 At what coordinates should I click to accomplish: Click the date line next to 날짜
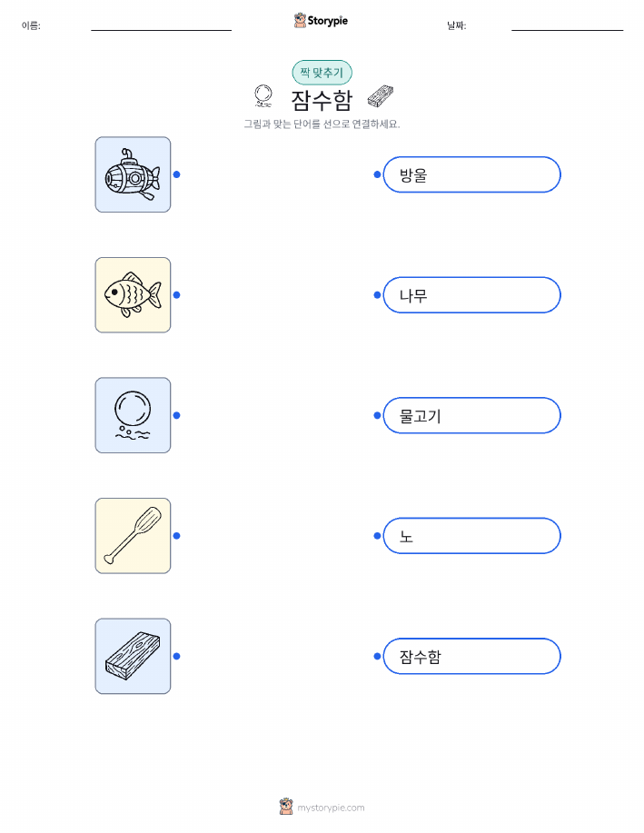567,30
